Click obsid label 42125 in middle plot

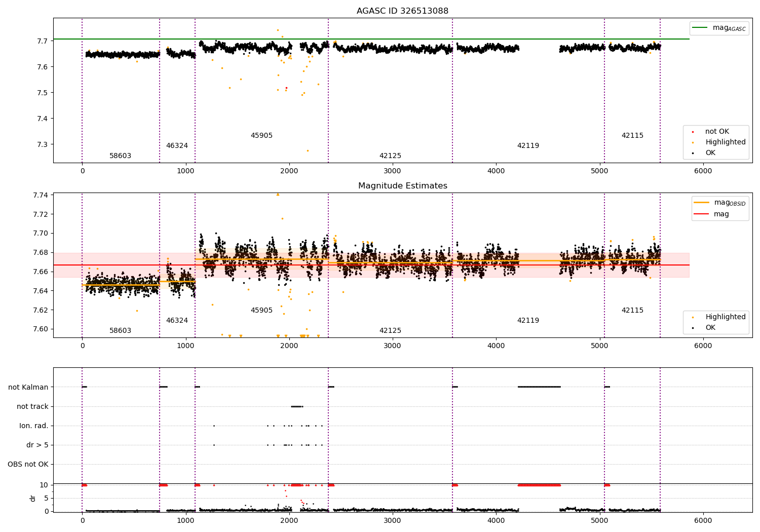click(x=390, y=331)
